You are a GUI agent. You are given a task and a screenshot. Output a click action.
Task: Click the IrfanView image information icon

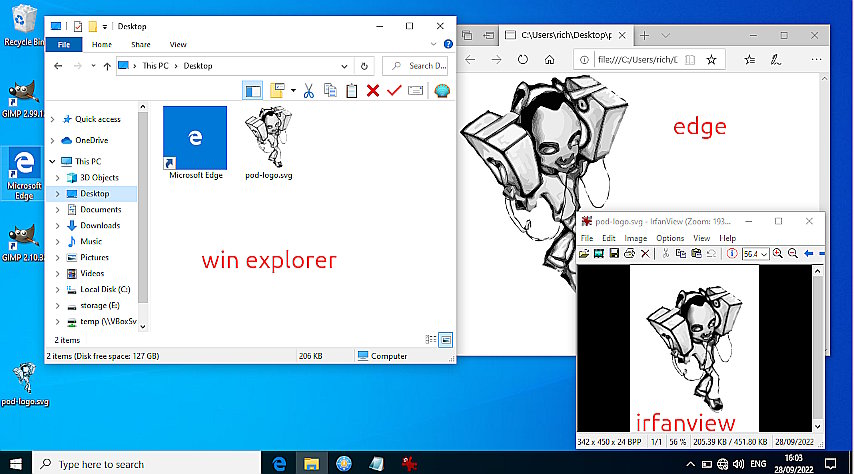pyautogui.click(x=732, y=253)
